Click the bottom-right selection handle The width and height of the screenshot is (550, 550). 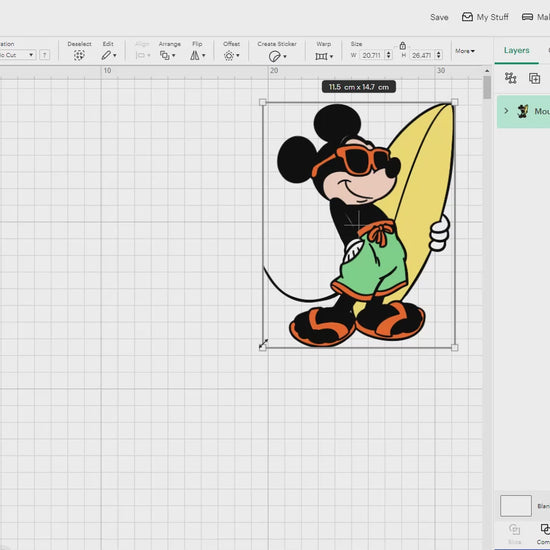pyautogui.click(x=455, y=348)
